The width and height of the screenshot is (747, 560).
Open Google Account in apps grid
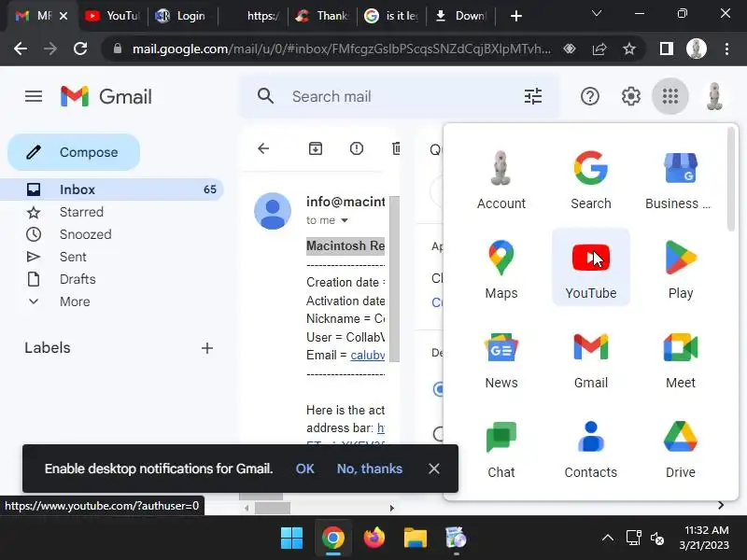click(x=501, y=178)
